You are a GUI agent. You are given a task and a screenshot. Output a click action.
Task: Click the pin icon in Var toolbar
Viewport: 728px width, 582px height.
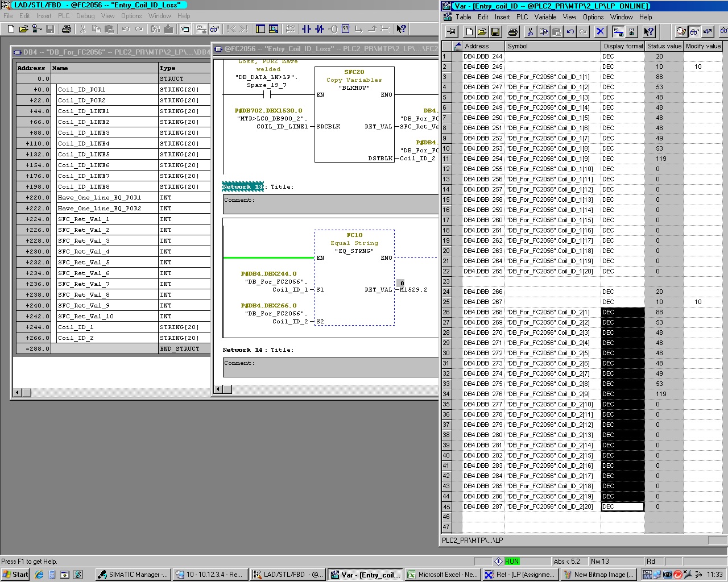pyautogui.click(x=452, y=31)
